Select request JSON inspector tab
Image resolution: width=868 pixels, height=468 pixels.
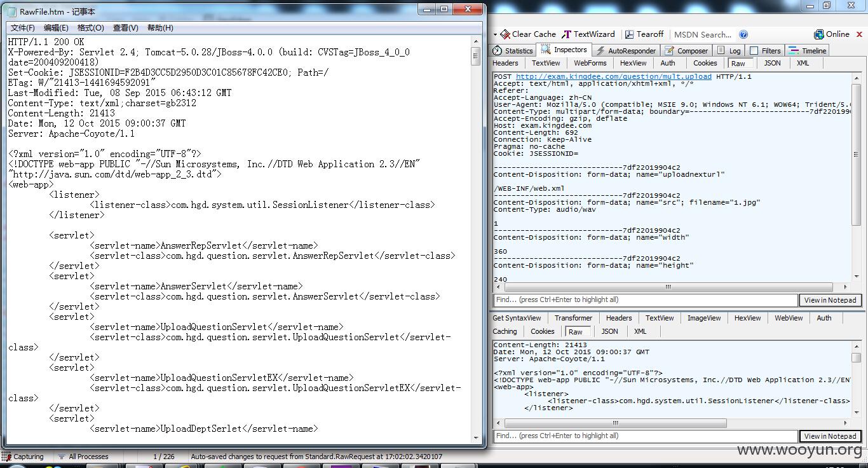tap(772, 63)
